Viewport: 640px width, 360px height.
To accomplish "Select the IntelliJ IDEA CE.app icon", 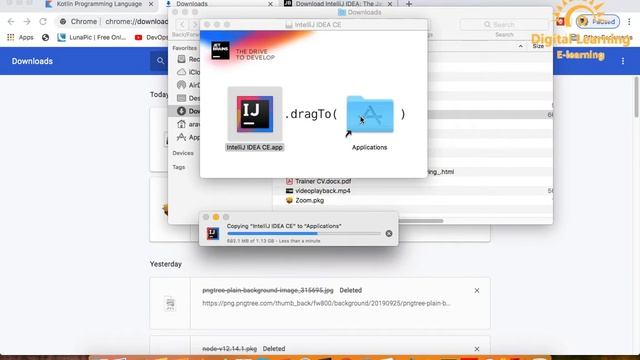I will pos(255,114).
